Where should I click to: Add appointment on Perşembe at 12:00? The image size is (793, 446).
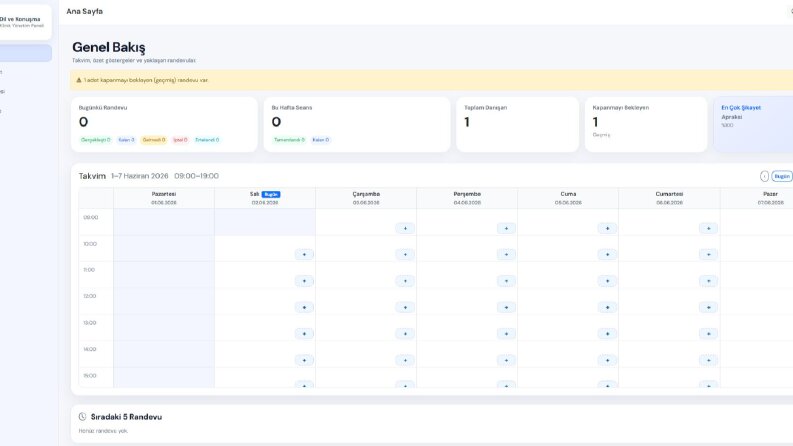506,307
